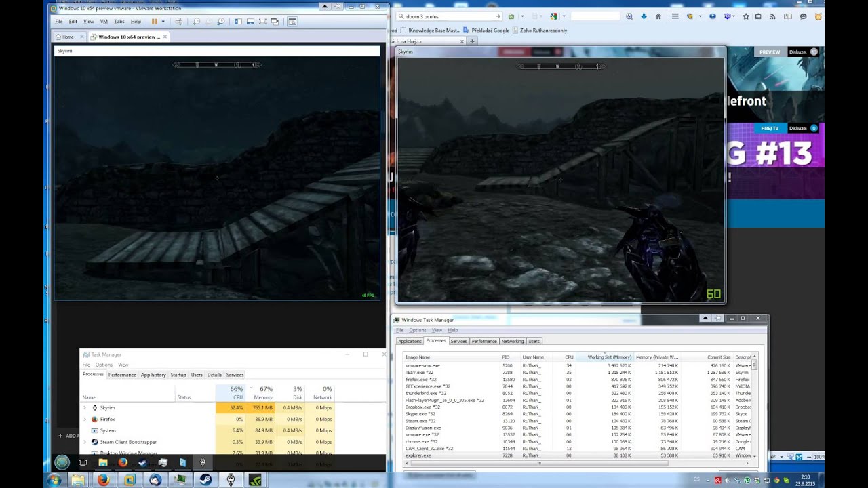Image resolution: width=868 pixels, height=488 pixels.
Task: Click the host taskbar Steam icon
Action: point(205,480)
